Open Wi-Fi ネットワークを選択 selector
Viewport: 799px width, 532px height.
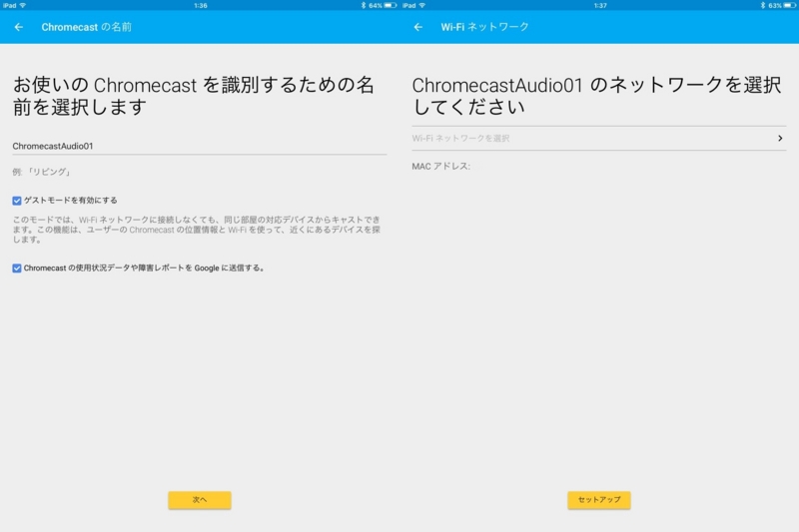tap(598, 138)
